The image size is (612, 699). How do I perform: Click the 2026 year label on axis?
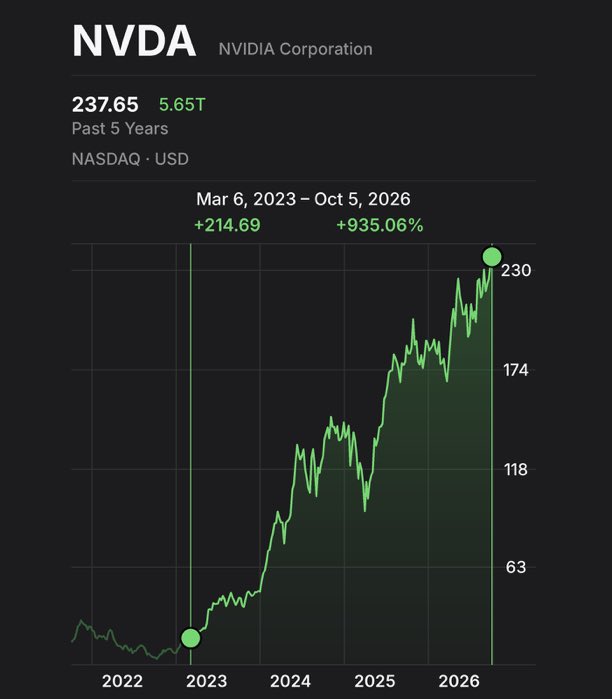point(459,681)
